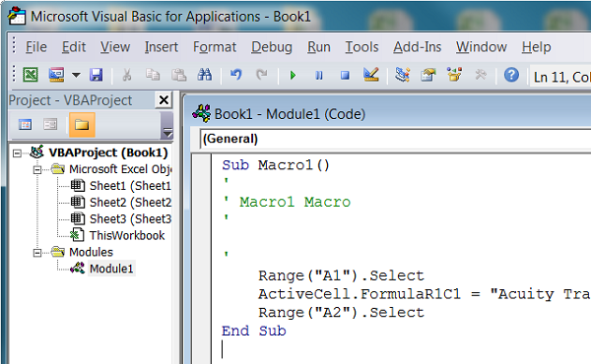This screenshot has width=591, height=364.
Task: Click the "' Macro1 Macro" comment line
Action: [x=288, y=202]
